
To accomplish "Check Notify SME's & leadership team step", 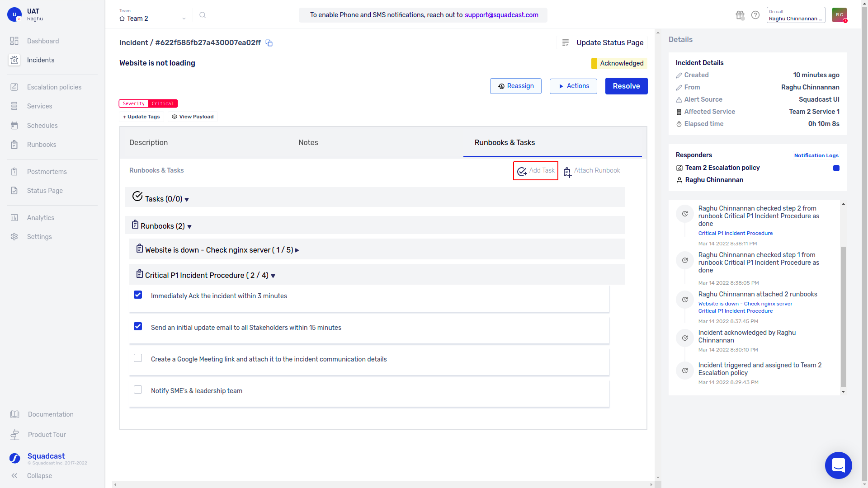I will (138, 390).
